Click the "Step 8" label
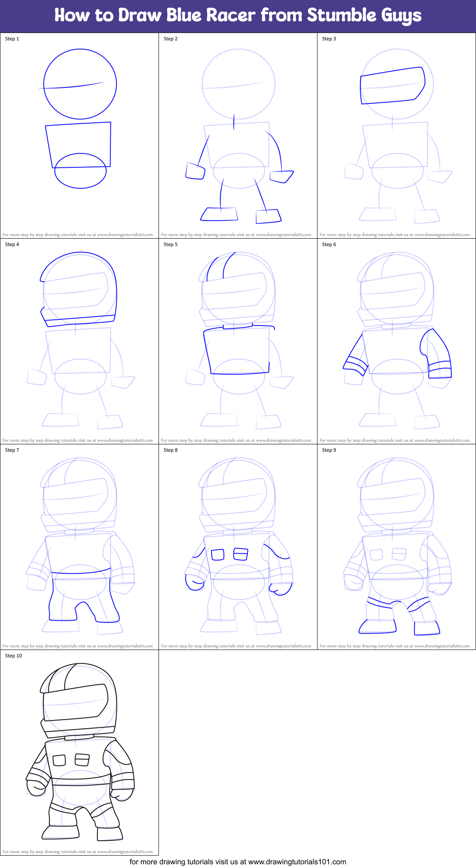The width and height of the screenshot is (476, 868). (170, 450)
